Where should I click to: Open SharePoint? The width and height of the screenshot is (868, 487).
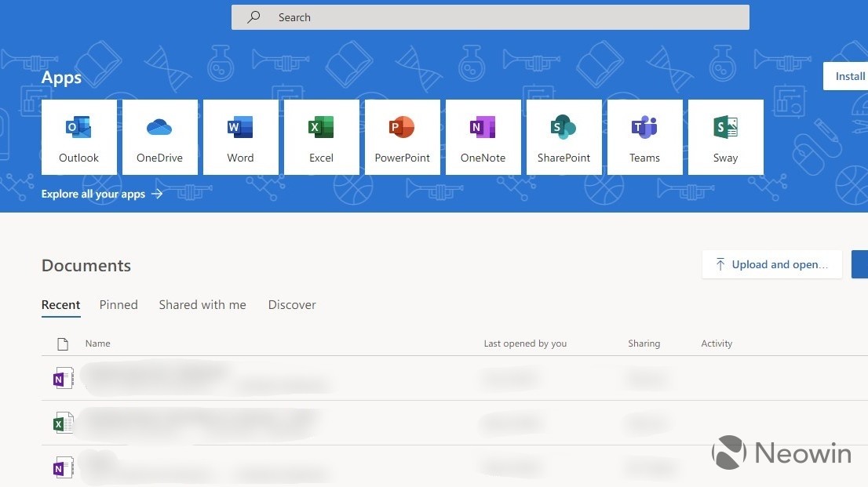pyautogui.click(x=563, y=136)
